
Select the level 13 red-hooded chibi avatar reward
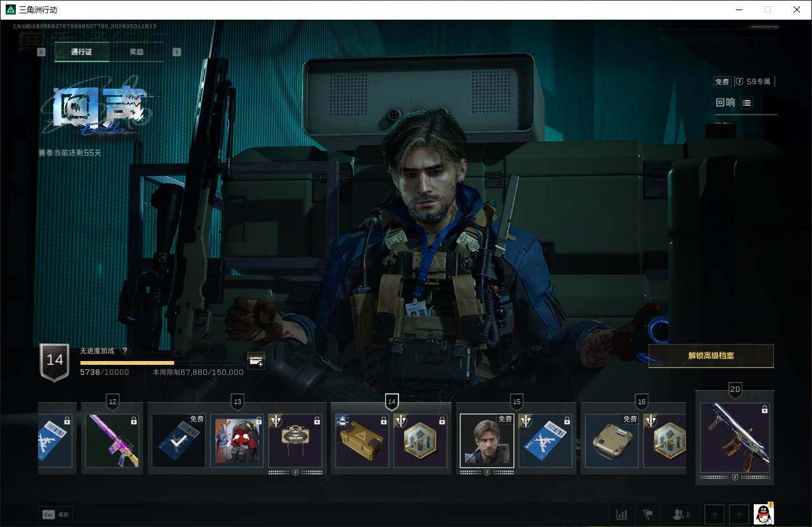point(237,441)
